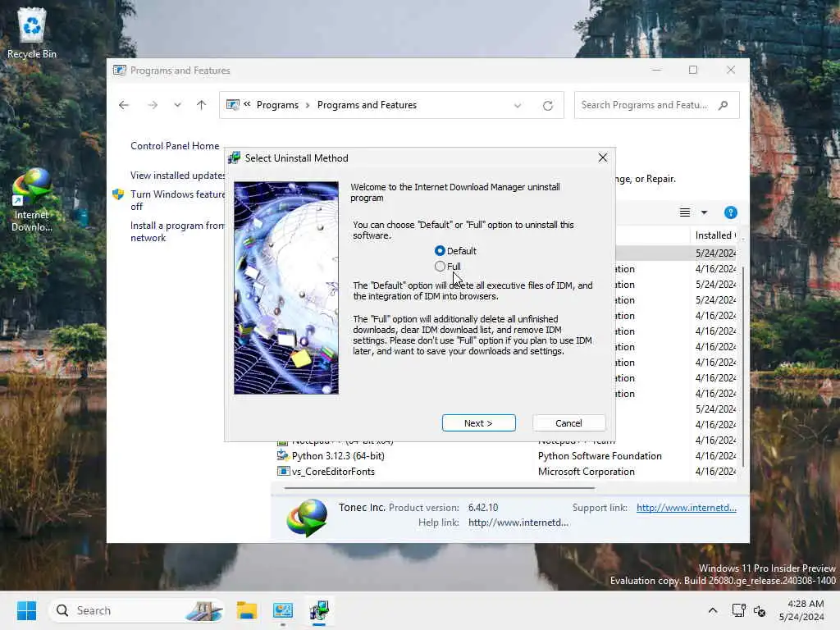Minimize the Programs and Features window

657,71
